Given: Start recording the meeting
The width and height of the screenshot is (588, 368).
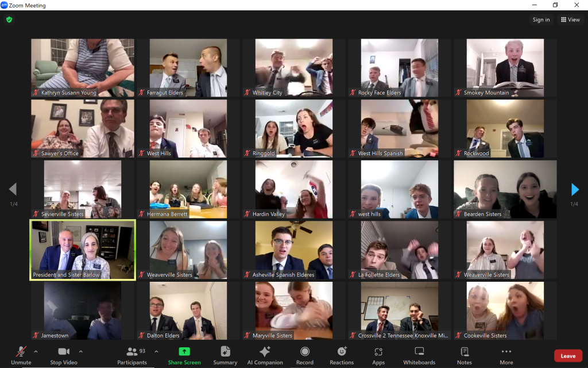Looking at the screenshot, I should pos(305,355).
